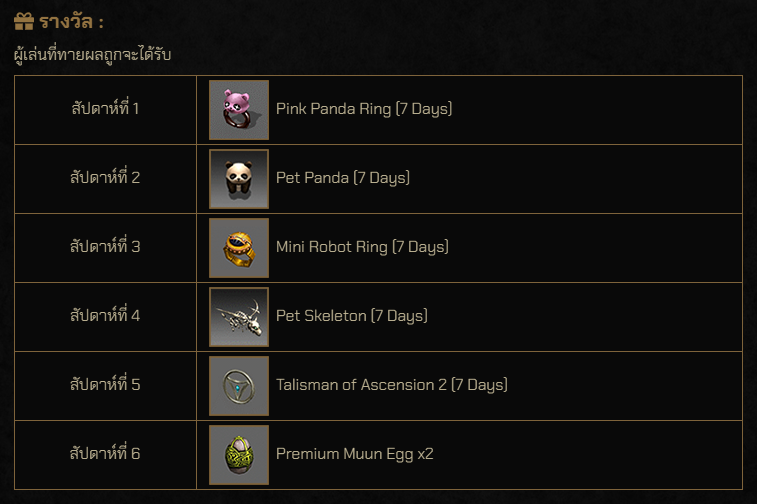
Task: Click the Pink Panda Ring icon
Action: 238,109
